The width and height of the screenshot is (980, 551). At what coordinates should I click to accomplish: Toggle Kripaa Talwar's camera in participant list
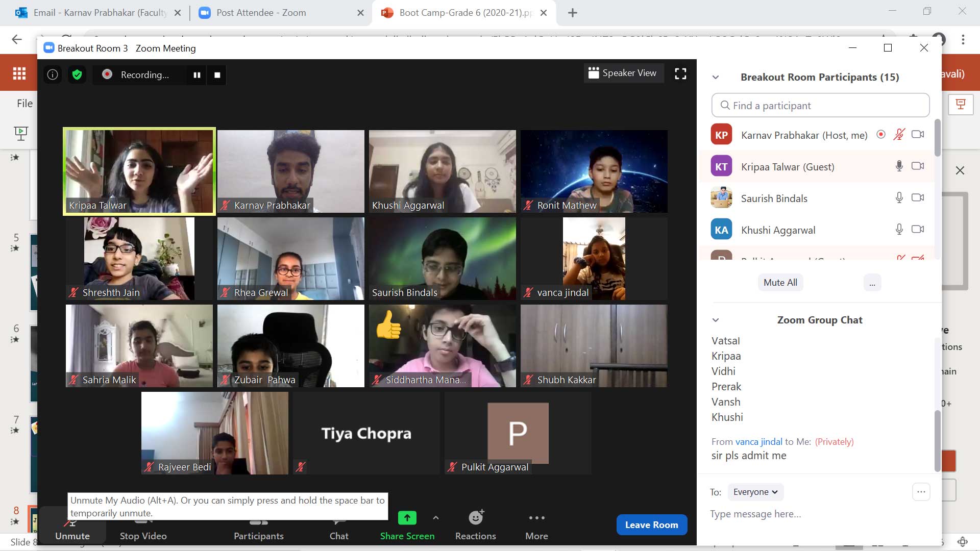tap(918, 166)
